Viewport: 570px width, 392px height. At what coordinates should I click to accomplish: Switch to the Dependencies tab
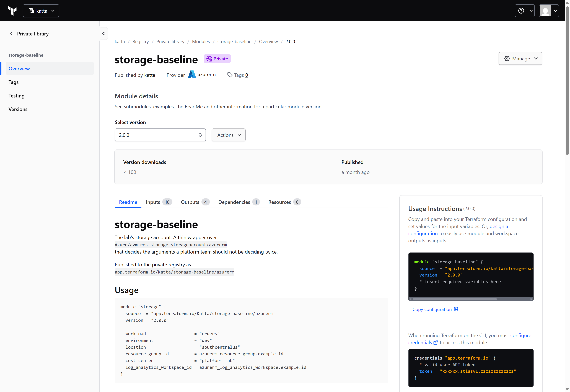coord(239,202)
